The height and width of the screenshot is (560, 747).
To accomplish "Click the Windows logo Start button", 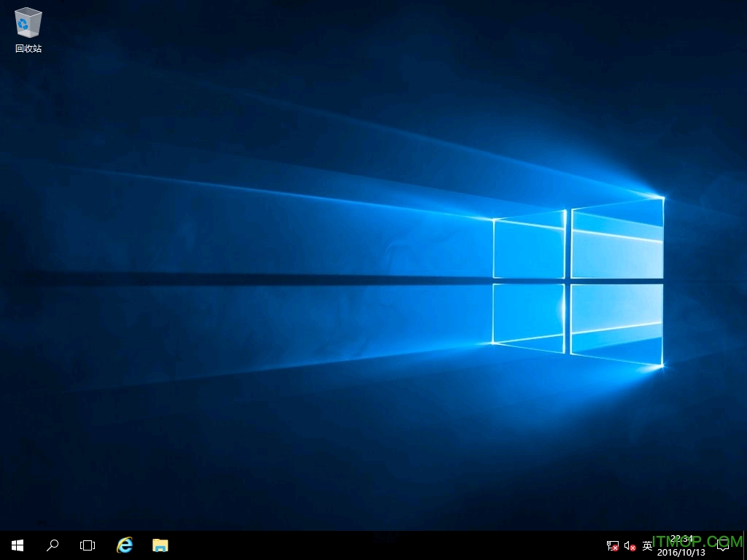I will 16,545.
